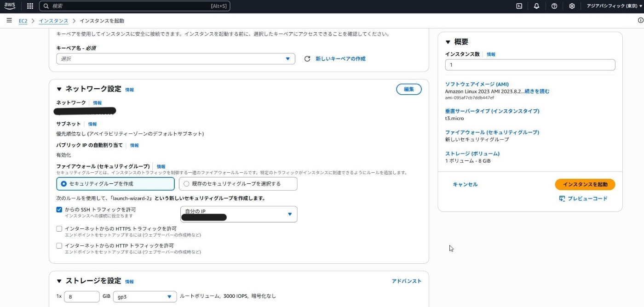644x307 pixels.
Task: Open the Asia Pacific (Tokyo) region menu
Action: pos(615,6)
